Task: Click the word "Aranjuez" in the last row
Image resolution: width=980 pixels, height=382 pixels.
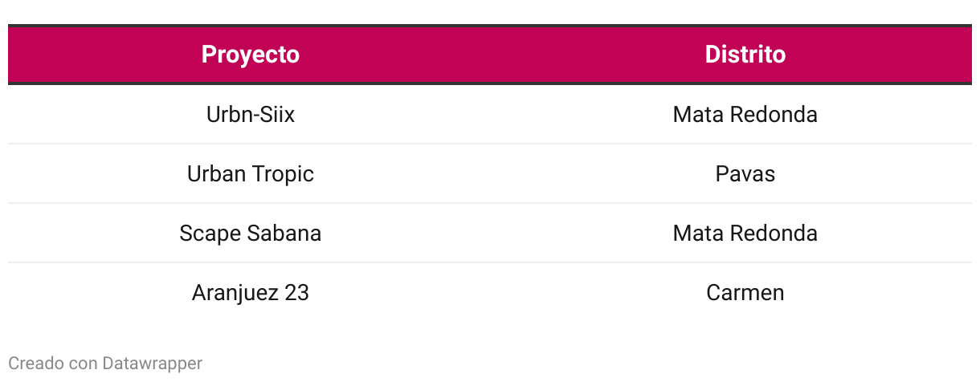Action: (235, 293)
